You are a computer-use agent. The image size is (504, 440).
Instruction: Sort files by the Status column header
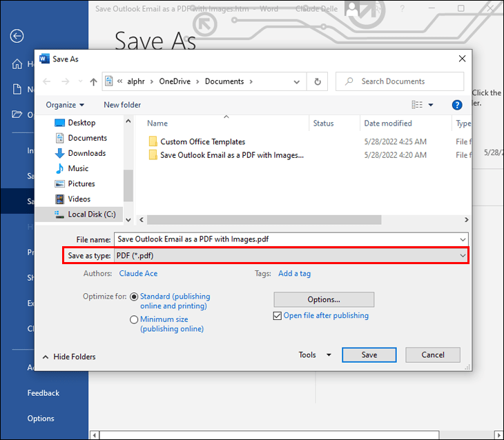click(323, 123)
